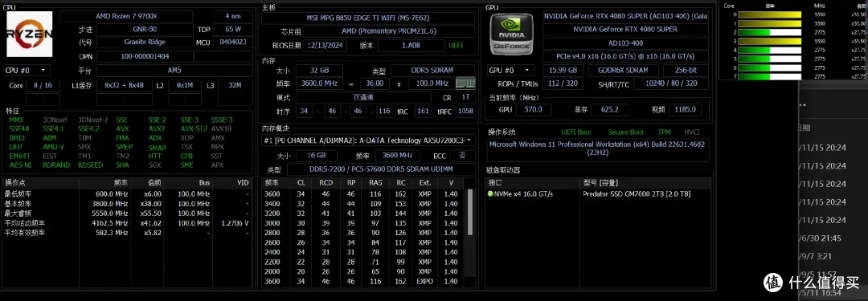Viewport: 868px width, 301px height.
Task: Click the RAS column header in timings table
Action: pyautogui.click(x=375, y=182)
